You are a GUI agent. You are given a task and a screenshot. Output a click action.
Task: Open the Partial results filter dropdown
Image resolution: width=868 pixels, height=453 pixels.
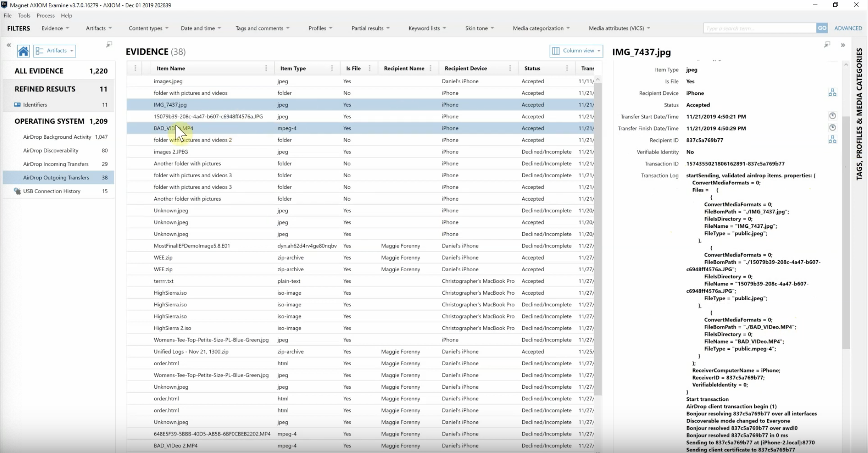coord(370,28)
